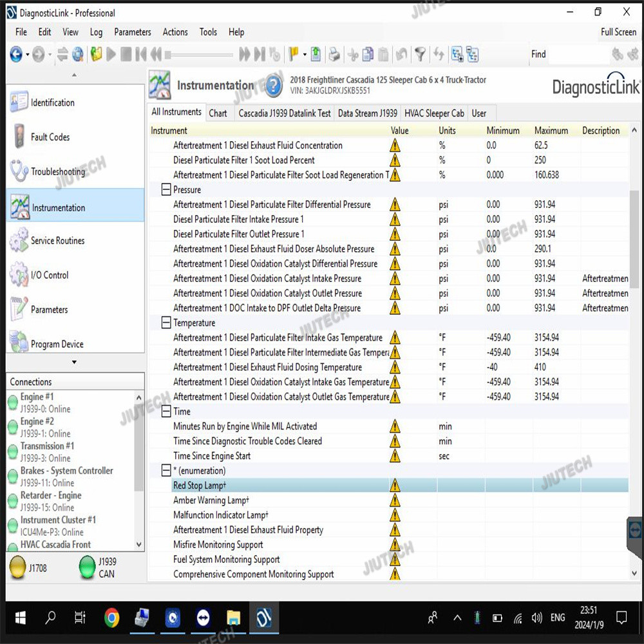Click the Full Screen button
This screenshot has width=644, height=644.
[618, 32]
